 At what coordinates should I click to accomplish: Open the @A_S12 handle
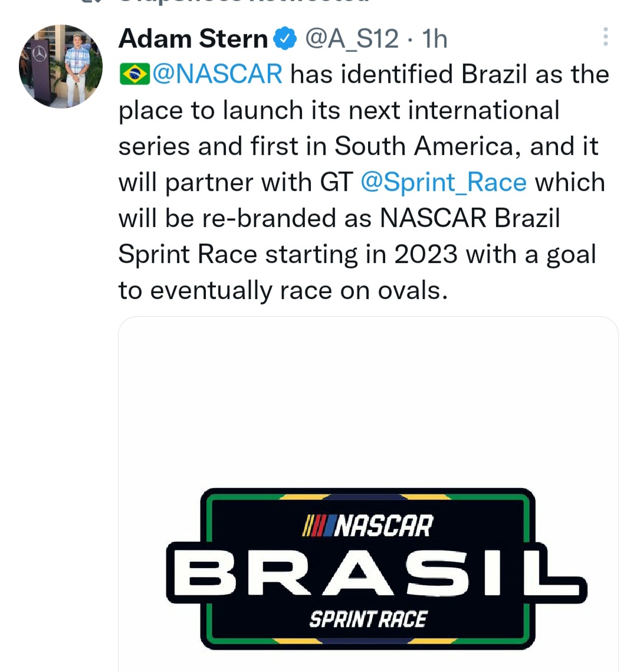click(x=352, y=39)
